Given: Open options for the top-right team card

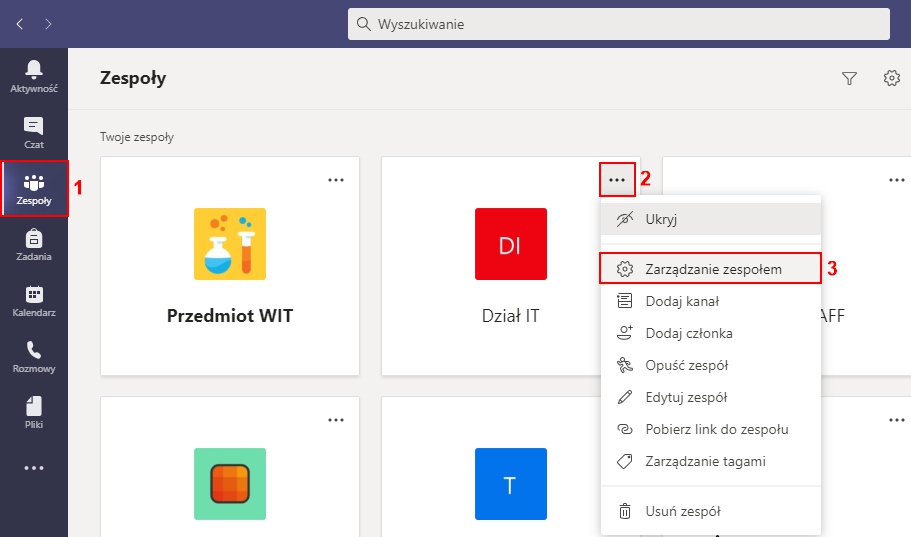Looking at the screenshot, I should [x=897, y=180].
